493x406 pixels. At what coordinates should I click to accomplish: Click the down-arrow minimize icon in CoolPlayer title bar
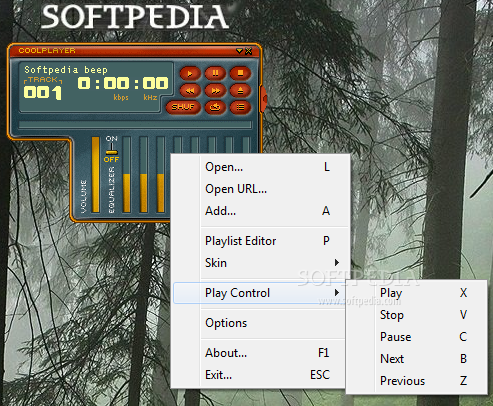coord(239,51)
